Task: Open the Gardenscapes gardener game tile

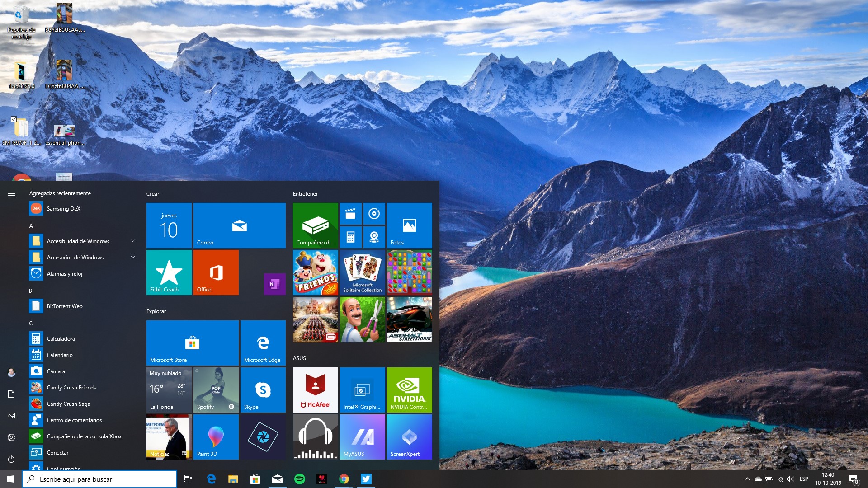Action: pyautogui.click(x=363, y=319)
